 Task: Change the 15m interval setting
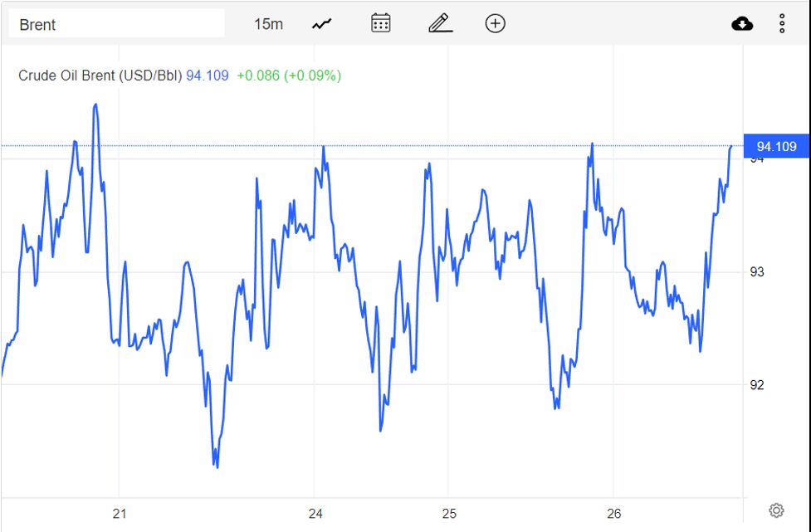268,24
